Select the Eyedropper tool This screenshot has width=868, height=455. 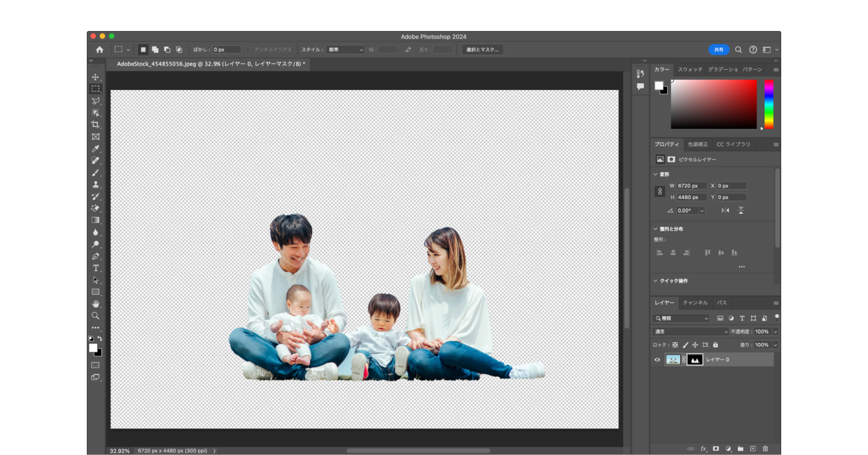click(95, 149)
